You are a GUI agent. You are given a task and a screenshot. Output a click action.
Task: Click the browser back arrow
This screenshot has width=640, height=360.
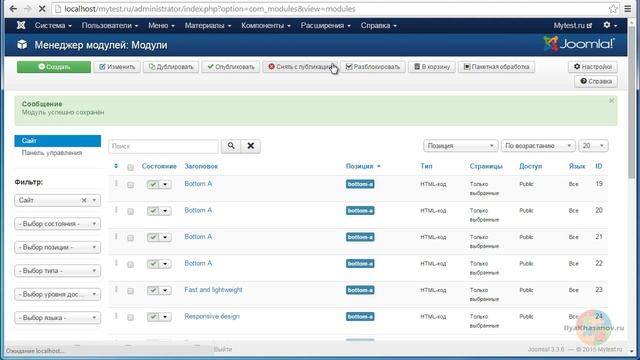[13, 9]
